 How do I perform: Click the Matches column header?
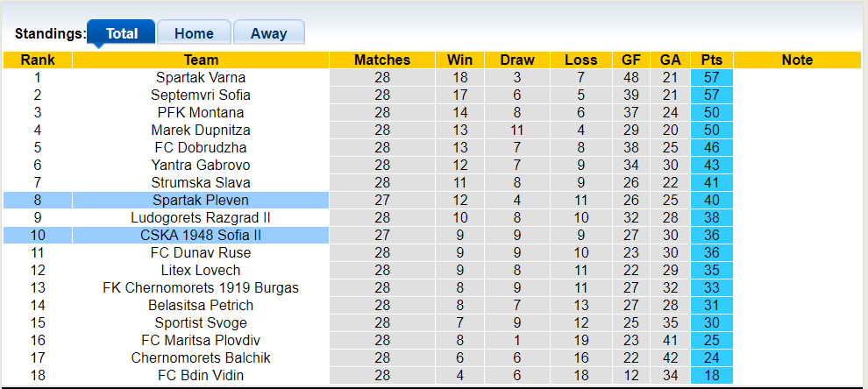pos(382,60)
